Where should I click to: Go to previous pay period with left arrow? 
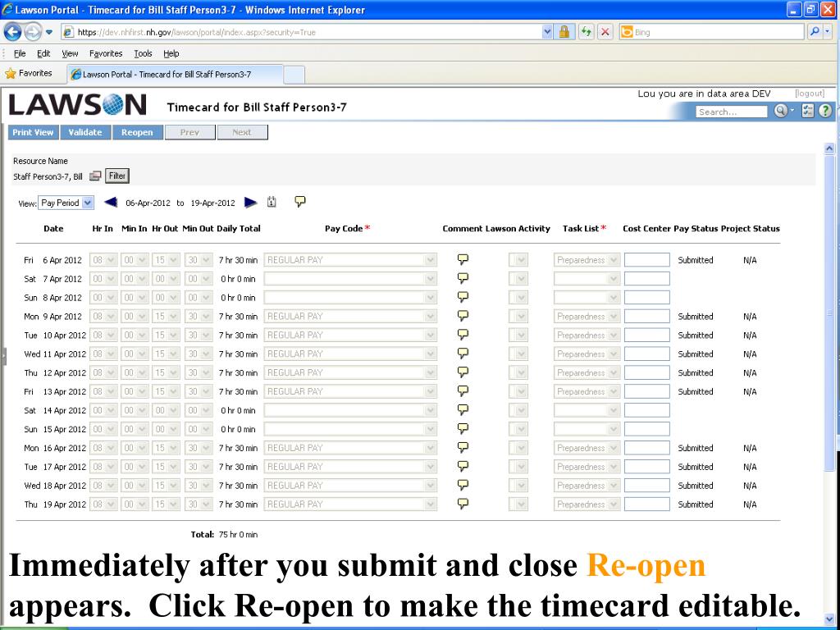point(111,202)
